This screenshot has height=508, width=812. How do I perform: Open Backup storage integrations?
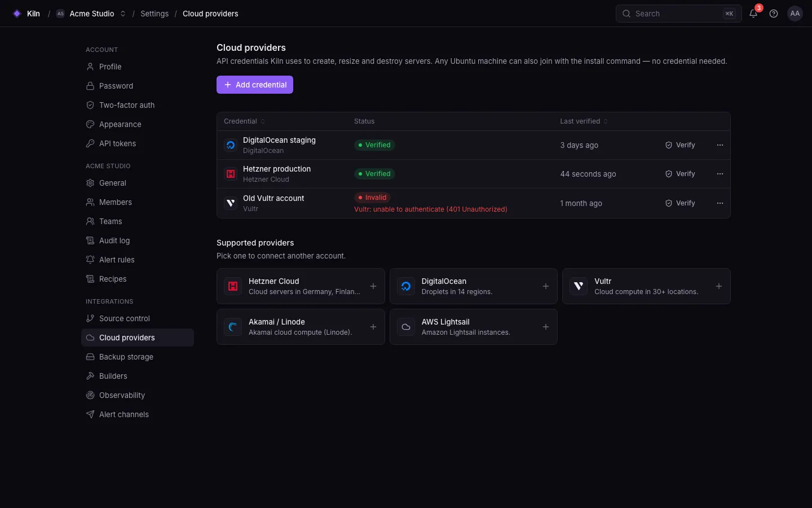click(x=138, y=357)
